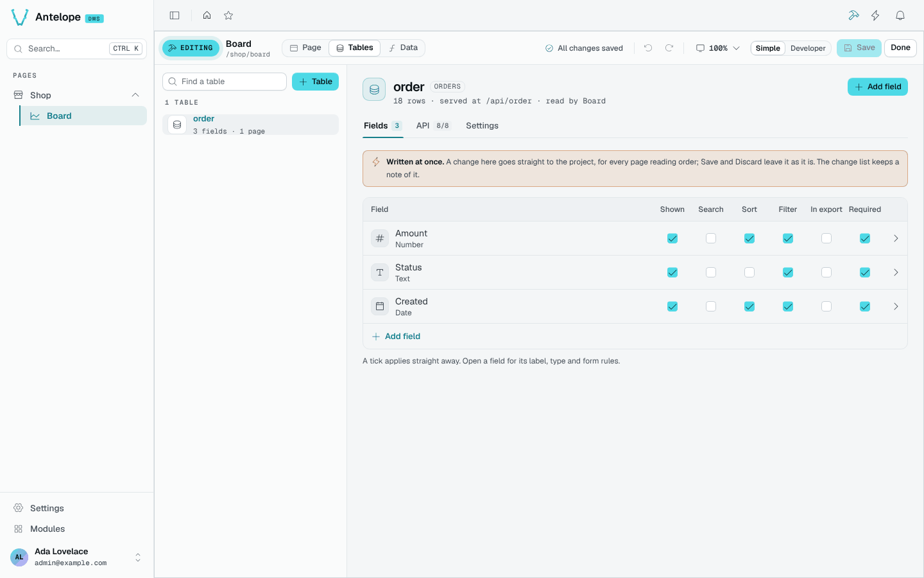Open the API tab
This screenshot has height=578, width=924.
tap(433, 126)
